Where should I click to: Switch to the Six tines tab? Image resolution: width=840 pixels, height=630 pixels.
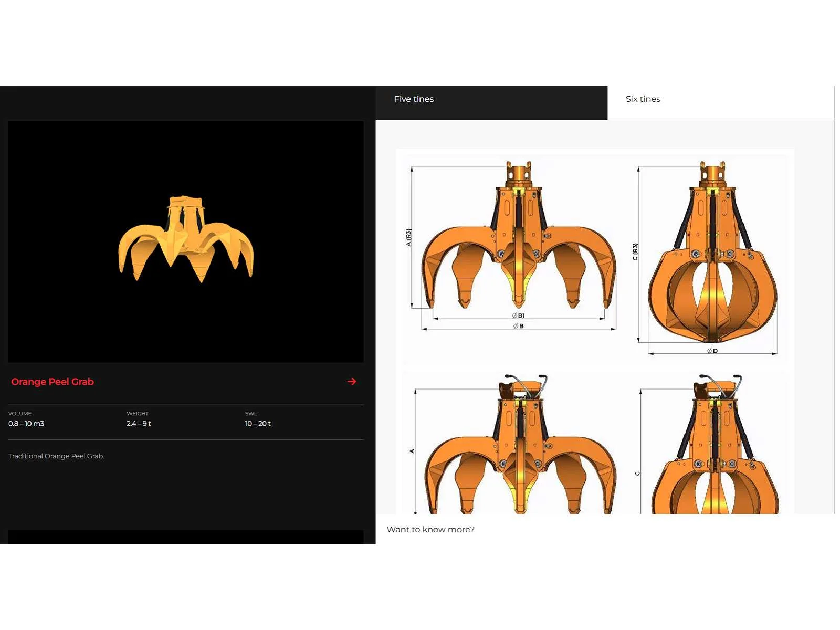click(x=643, y=99)
